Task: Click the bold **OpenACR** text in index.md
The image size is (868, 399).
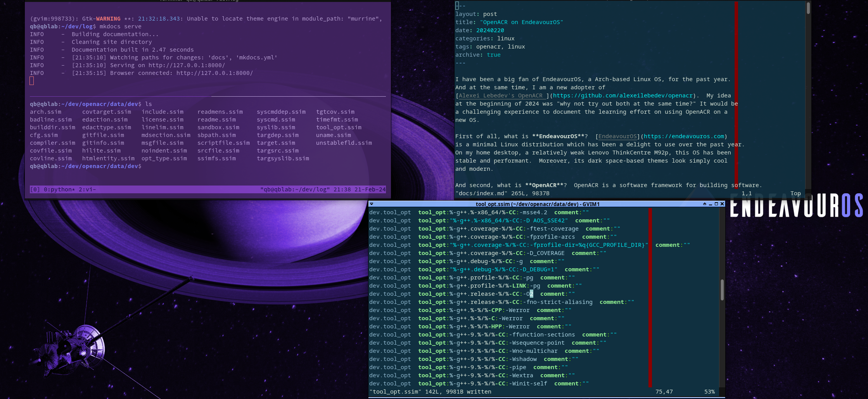Action: (546, 185)
